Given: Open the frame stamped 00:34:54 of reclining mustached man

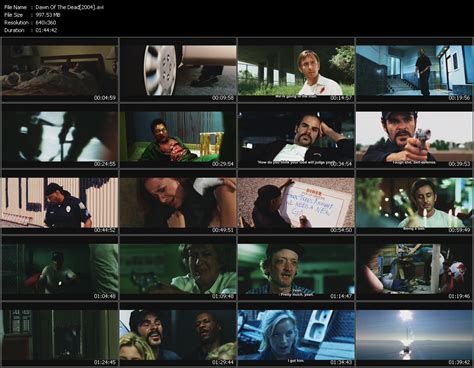Looking at the screenshot, I should tap(296, 136).
